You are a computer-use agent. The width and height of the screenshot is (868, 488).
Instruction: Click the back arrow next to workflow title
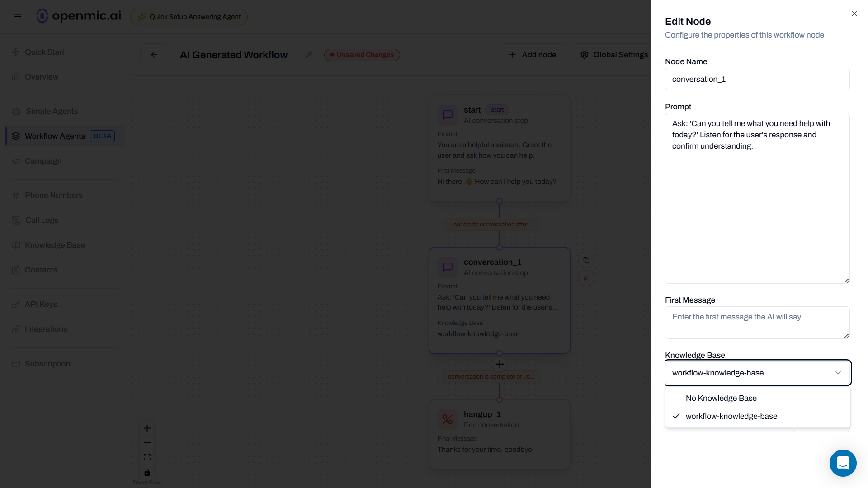[154, 55]
